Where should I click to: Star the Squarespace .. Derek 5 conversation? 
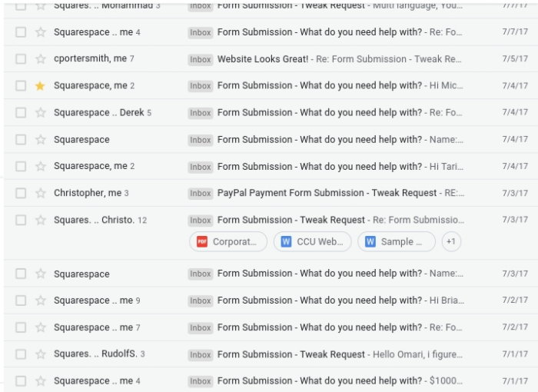point(41,112)
